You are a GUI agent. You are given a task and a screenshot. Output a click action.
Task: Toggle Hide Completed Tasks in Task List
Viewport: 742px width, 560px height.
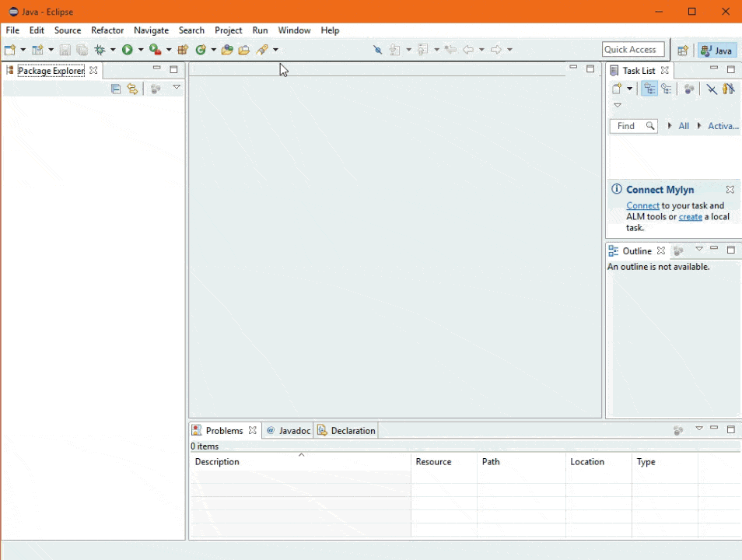point(712,89)
